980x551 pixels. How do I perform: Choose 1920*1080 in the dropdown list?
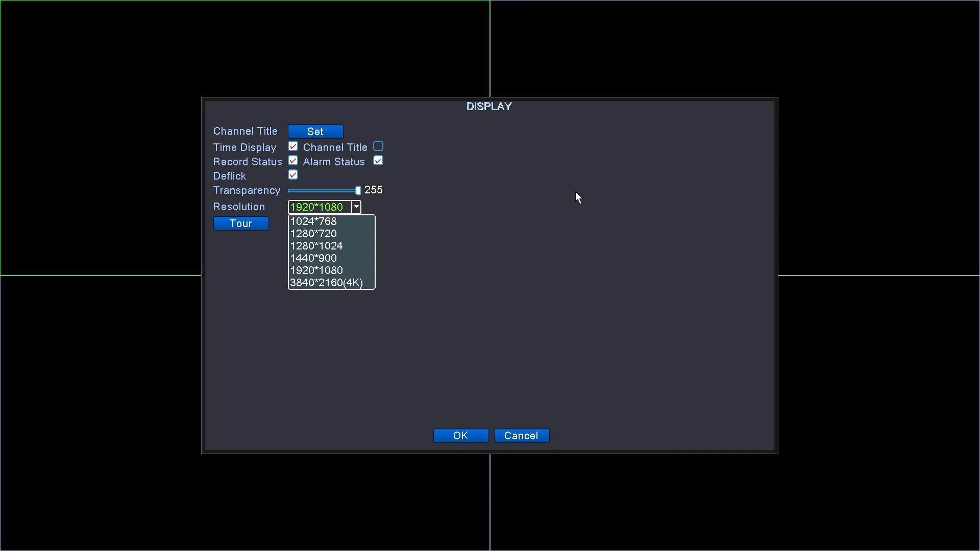[316, 270]
